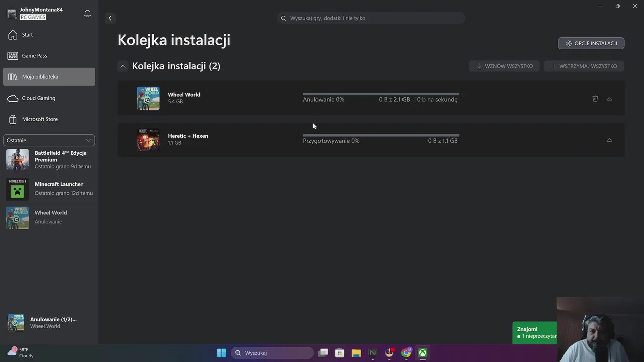Image resolution: width=644 pixels, height=362 pixels.
Task: Click Heretic + Hexen title text
Action: coord(188,136)
